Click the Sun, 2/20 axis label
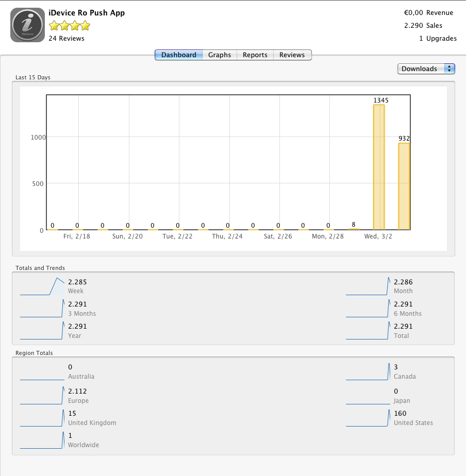Screen dimensions: 466x476 click(127, 236)
